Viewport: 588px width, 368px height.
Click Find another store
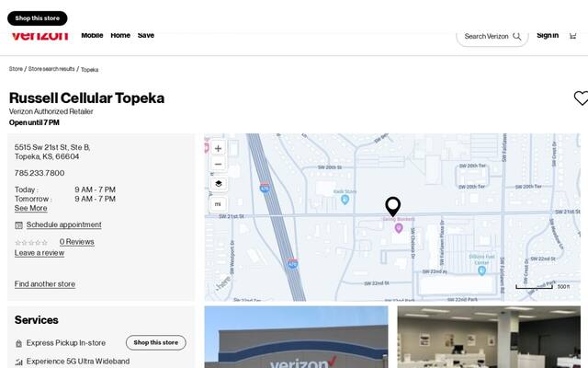coord(45,284)
